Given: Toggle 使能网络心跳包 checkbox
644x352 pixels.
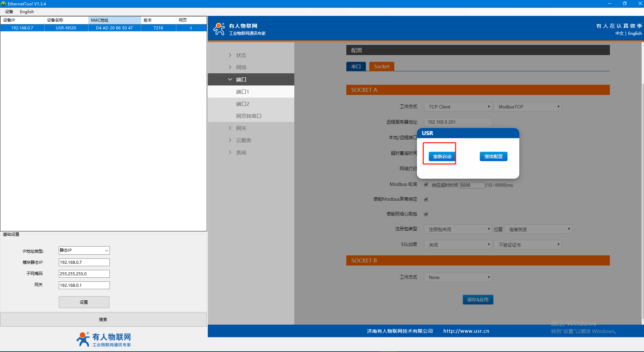Looking at the screenshot, I should [426, 214].
